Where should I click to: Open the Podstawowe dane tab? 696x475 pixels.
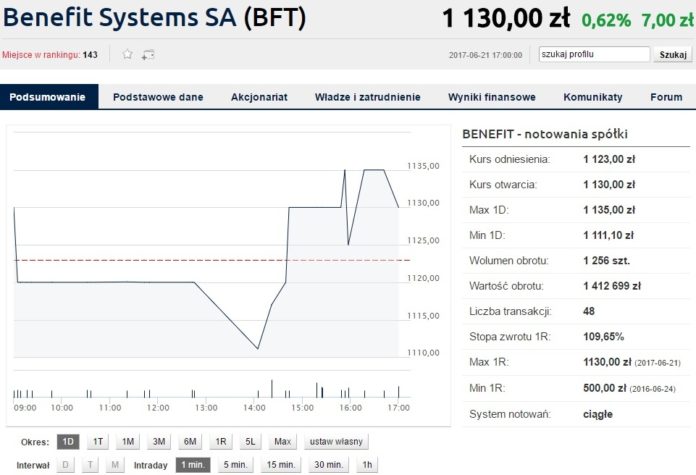tap(158, 97)
